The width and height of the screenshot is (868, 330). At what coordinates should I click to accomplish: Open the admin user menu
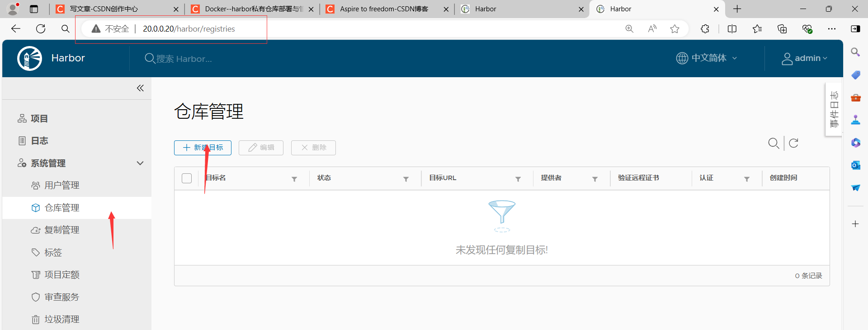coord(805,58)
